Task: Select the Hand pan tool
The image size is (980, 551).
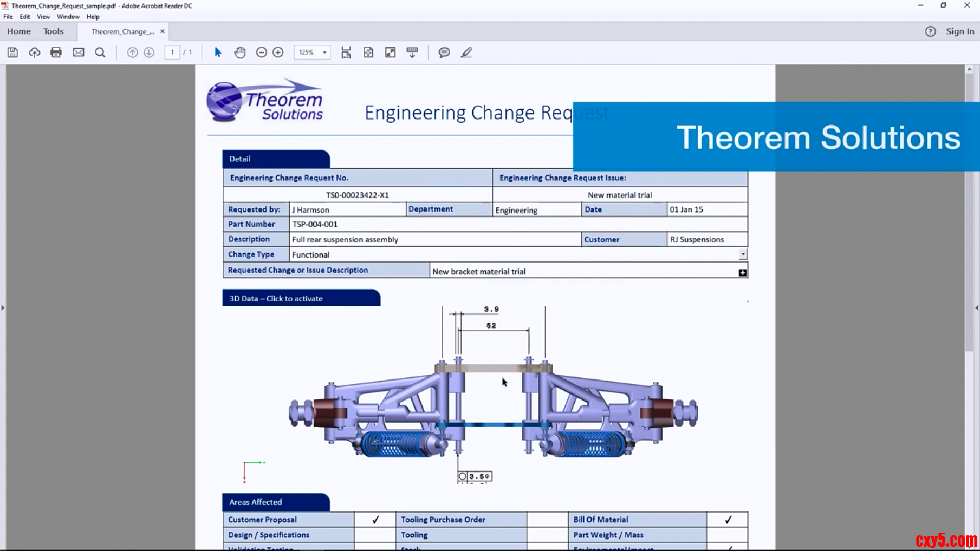Action: tap(240, 53)
